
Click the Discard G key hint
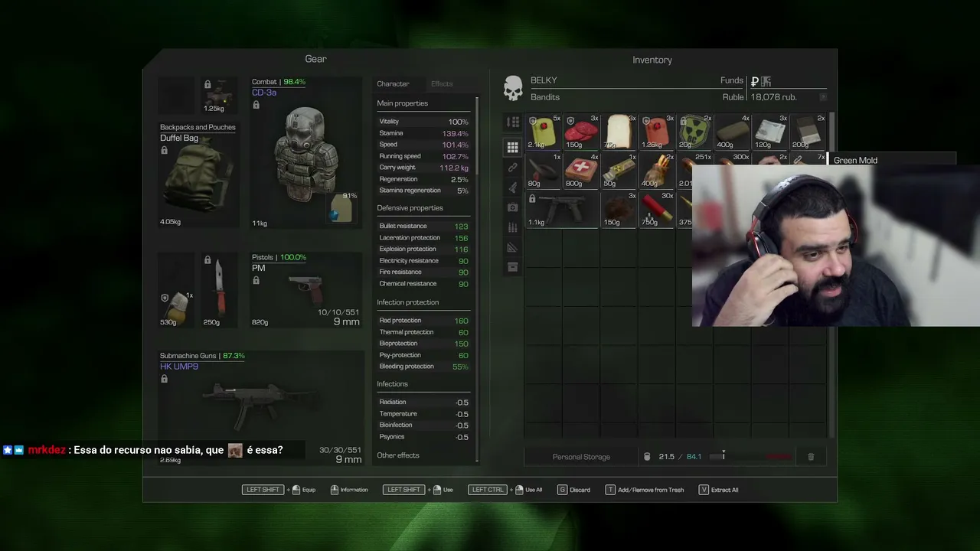click(x=573, y=490)
